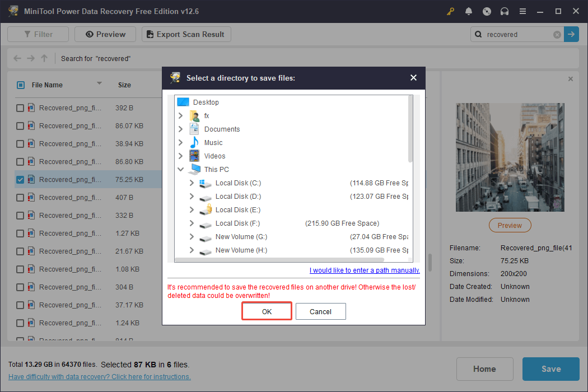This screenshot has height=392, width=588.
Task: Confirm the save location with OK
Action: [266, 311]
